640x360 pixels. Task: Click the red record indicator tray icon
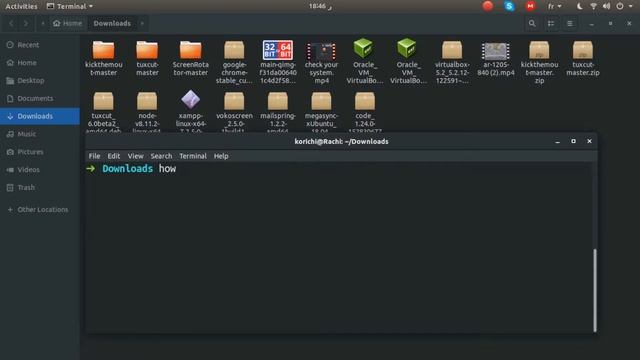tap(488, 6)
